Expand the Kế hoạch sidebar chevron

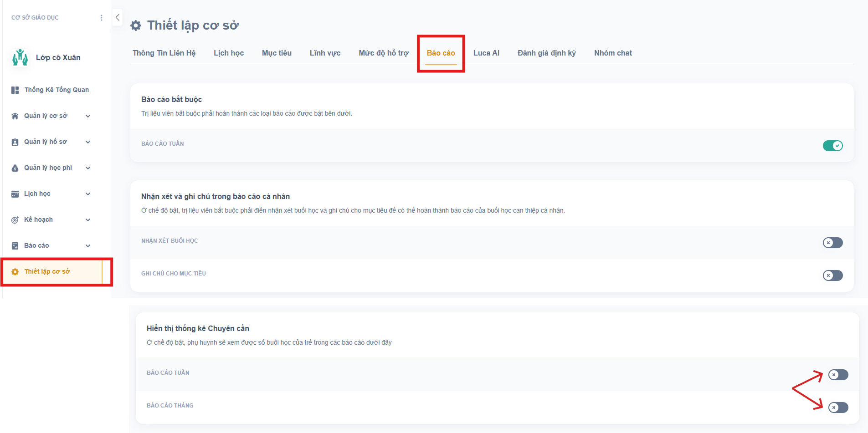click(88, 220)
